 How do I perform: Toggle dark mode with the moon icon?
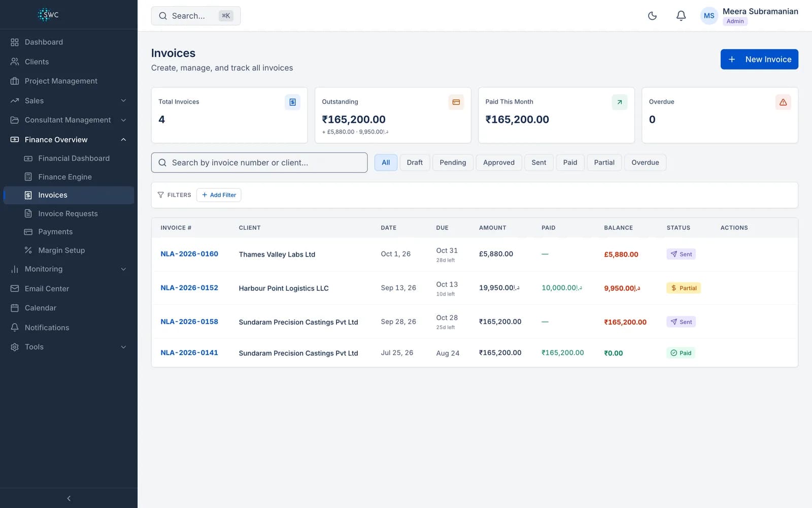point(652,16)
